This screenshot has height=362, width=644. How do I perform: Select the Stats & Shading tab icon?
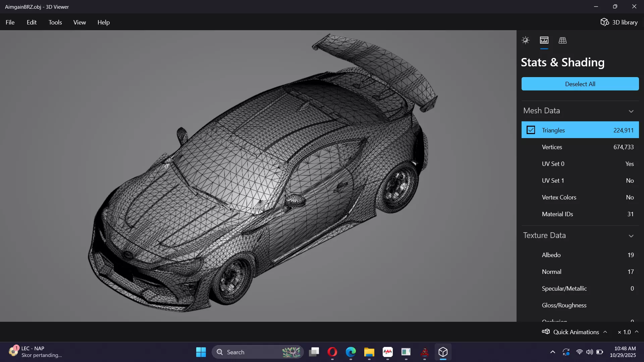[x=544, y=40]
